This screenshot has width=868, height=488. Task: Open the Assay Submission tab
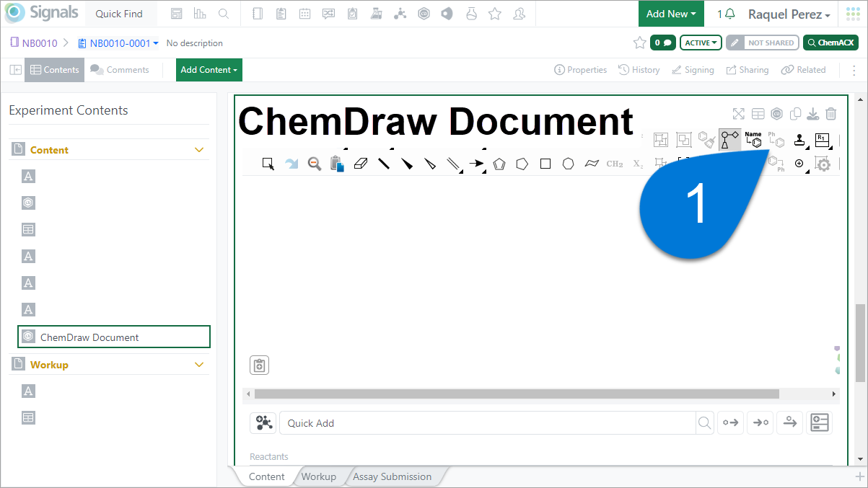click(x=393, y=476)
